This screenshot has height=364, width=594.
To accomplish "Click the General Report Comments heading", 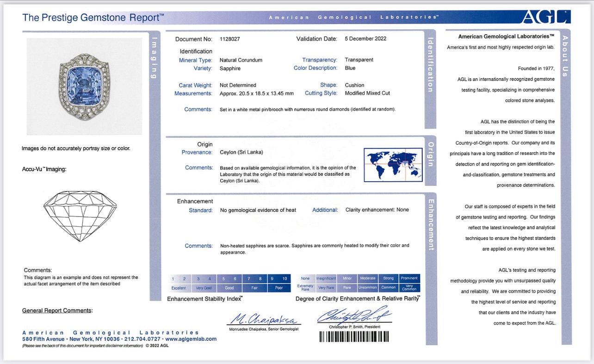I will [57, 310].
